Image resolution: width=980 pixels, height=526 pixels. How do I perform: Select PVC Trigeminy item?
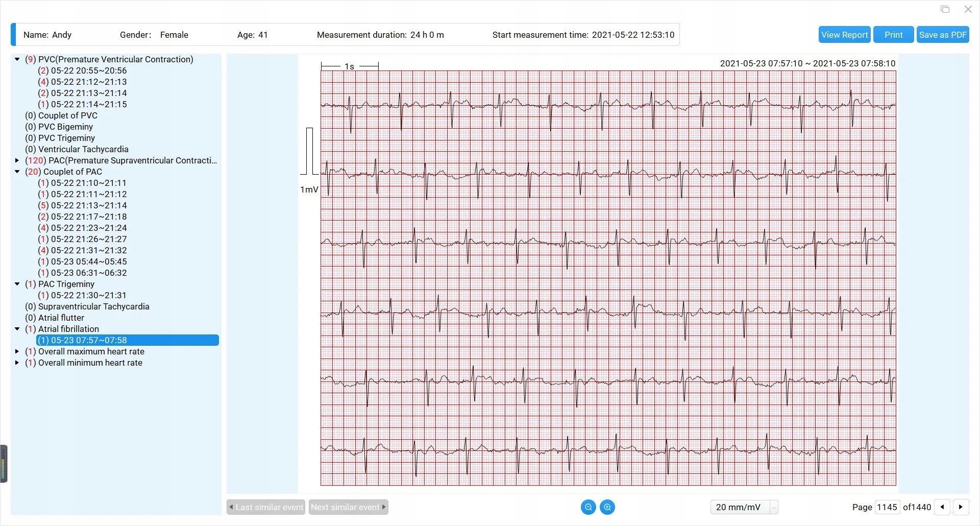(x=60, y=138)
